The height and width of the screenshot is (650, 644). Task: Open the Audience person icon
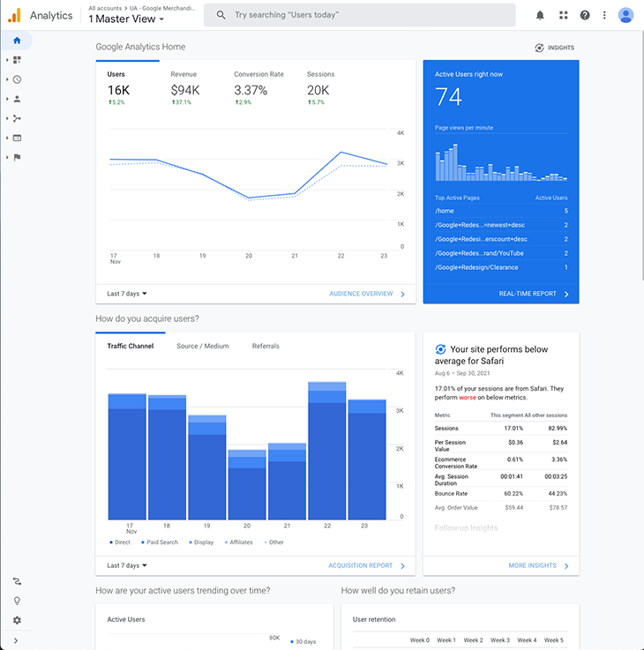pyautogui.click(x=17, y=99)
